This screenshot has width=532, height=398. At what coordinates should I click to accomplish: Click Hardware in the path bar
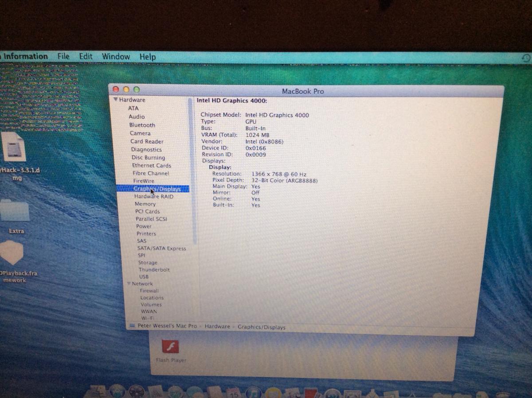click(217, 327)
